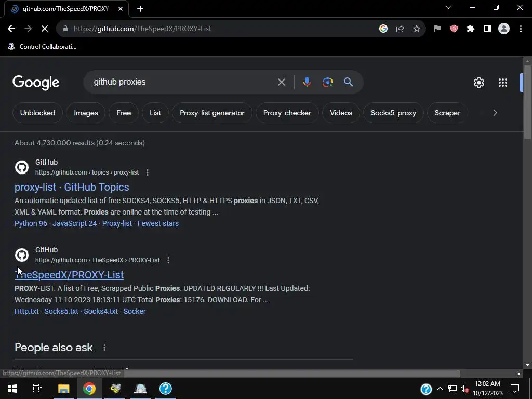Submit search with the magnifier icon
The height and width of the screenshot is (399, 532).
(349, 82)
